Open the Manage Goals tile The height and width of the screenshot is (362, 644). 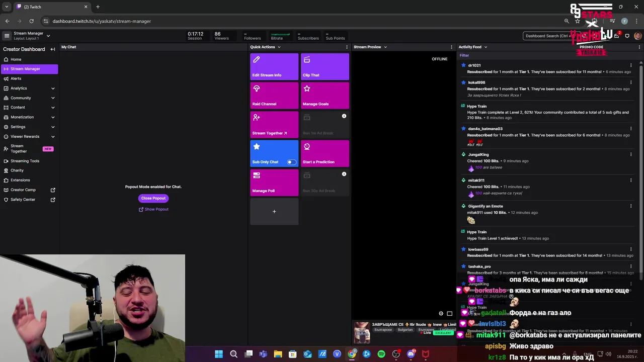pos(325,96)
